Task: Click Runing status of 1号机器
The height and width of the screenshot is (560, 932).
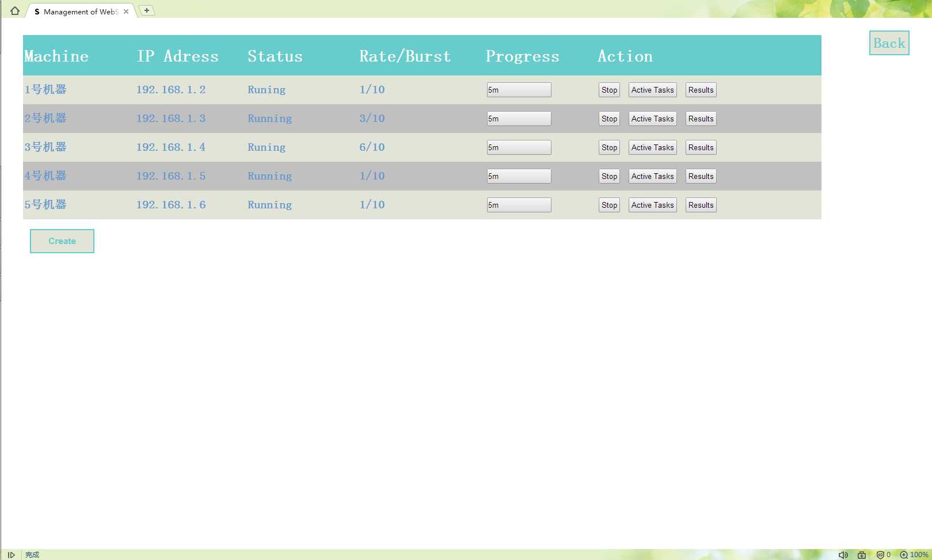Action: tap(267, 90)
